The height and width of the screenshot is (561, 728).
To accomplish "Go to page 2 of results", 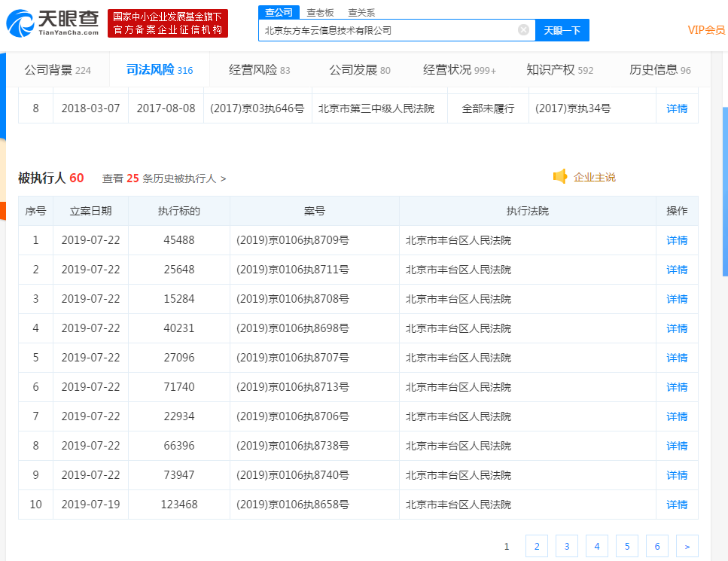I will tap(537, 546).
